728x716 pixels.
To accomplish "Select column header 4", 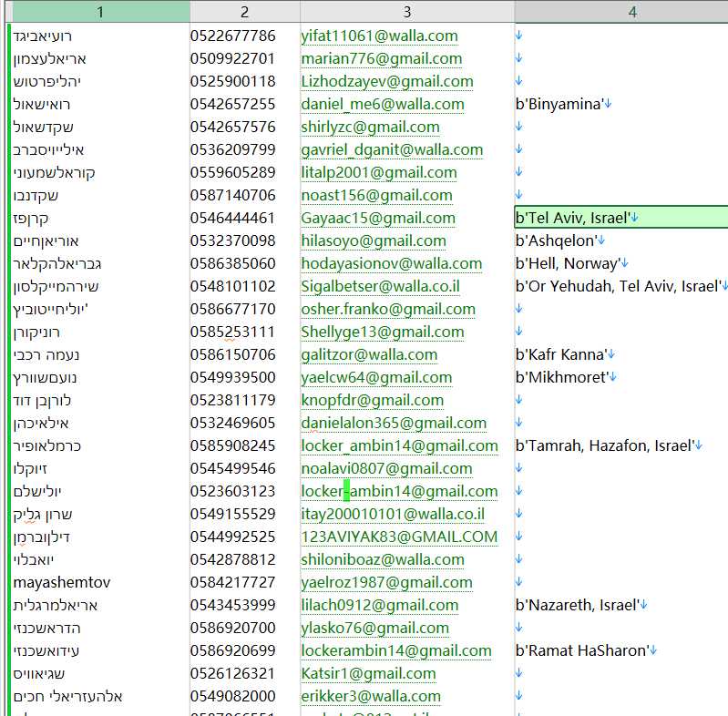I will [x=621, y=12].
